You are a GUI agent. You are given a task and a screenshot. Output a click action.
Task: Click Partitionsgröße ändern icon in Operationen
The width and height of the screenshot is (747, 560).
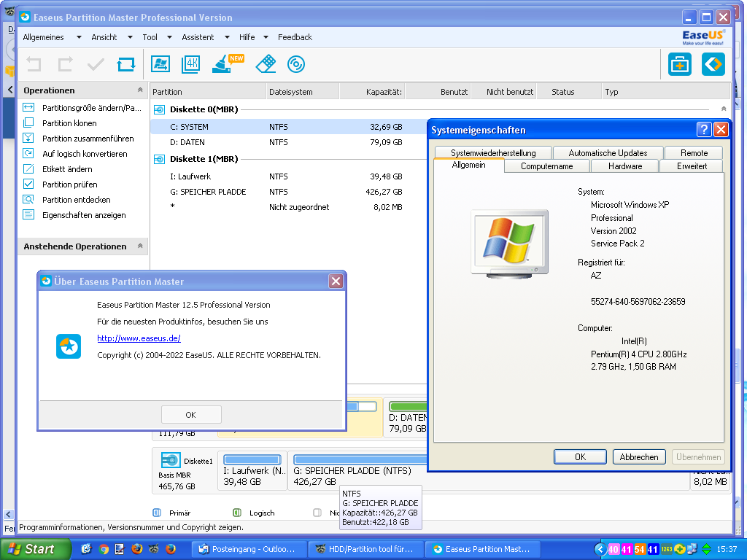[x=28, y=108]
